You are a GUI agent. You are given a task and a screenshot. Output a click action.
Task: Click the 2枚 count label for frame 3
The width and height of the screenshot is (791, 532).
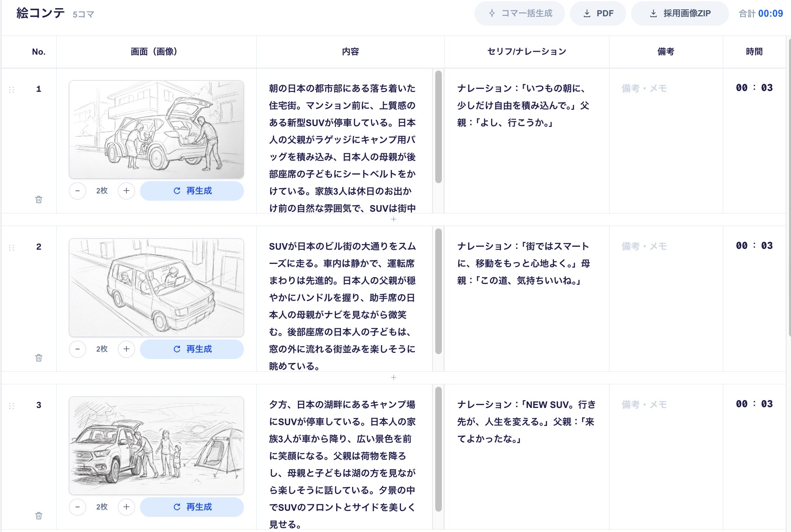(x=102, y=507)
